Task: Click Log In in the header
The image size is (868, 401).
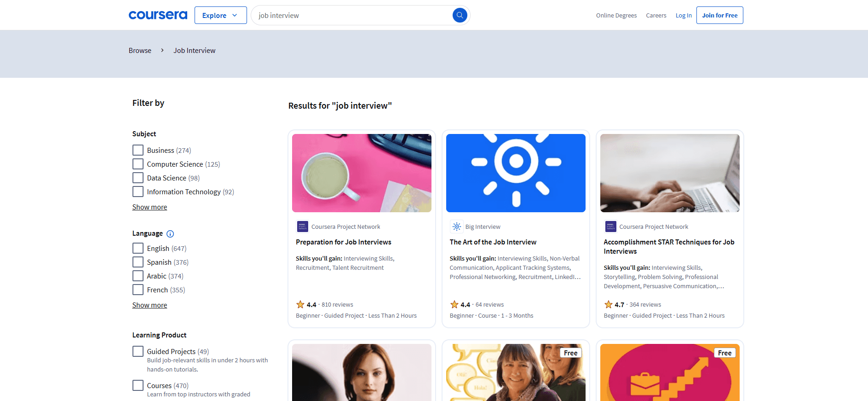Action: pos(684,16)
